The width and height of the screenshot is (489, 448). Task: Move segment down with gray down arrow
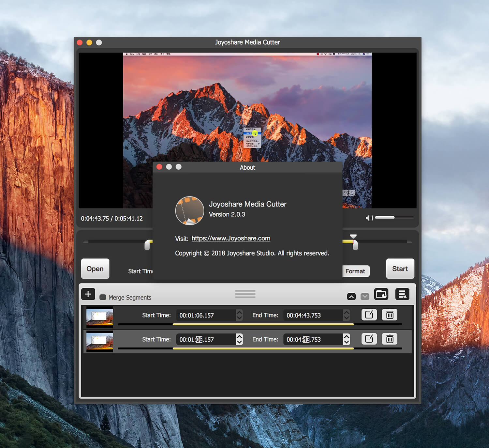pyautogui.click(x=365, y=296)
